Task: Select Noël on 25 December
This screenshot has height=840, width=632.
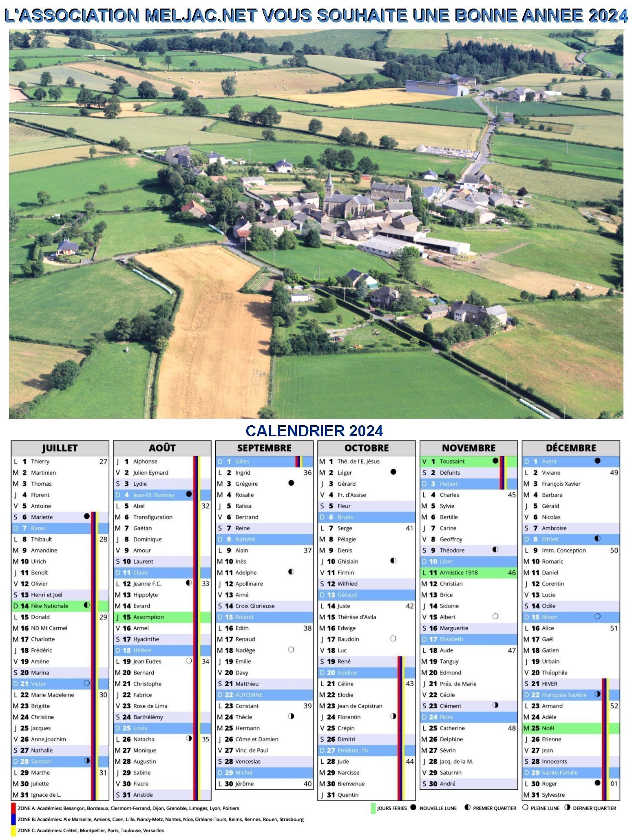Action: pyautogui.click(x=548, y=728)
